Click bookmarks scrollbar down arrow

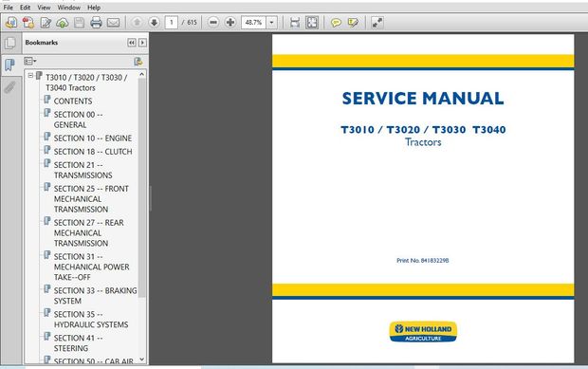point(141,360)
